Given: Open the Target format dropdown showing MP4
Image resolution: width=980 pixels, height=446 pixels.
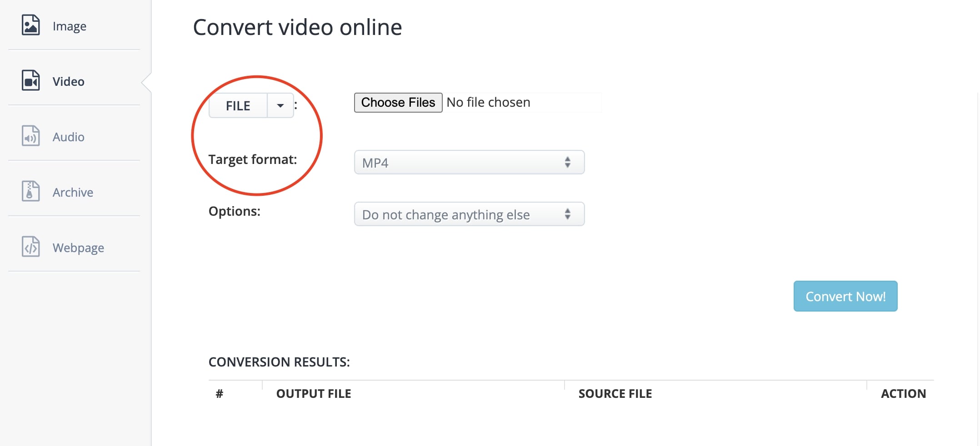Looking at the screenshot, I should (x=469, y=162).
